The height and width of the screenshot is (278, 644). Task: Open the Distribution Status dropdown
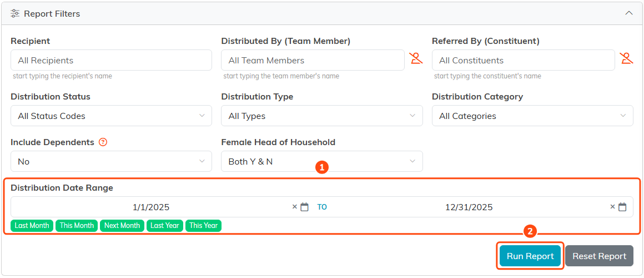coord(111,116)
